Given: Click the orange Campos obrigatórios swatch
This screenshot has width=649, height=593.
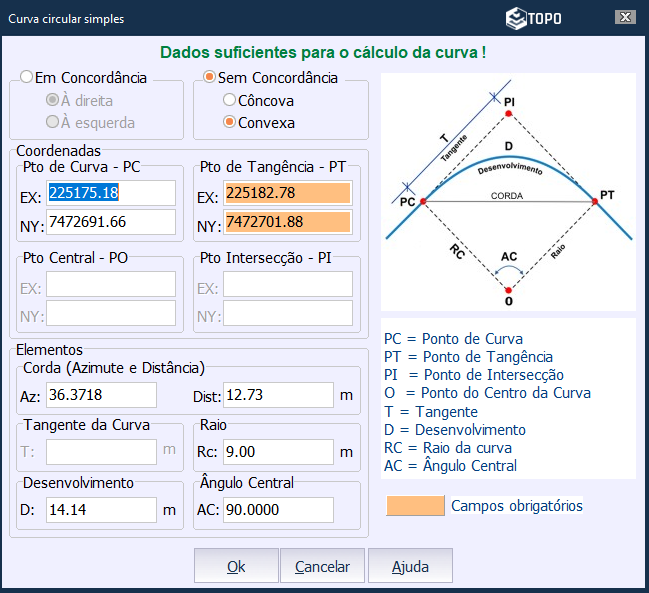Looking at the screenshot, I should (415, 506).
